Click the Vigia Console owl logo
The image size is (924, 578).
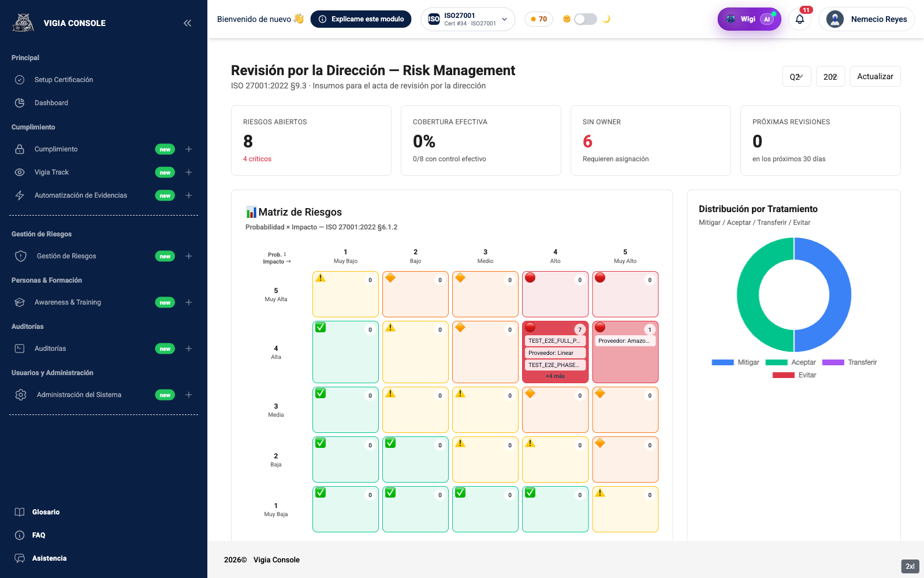[x=24, y=23]
